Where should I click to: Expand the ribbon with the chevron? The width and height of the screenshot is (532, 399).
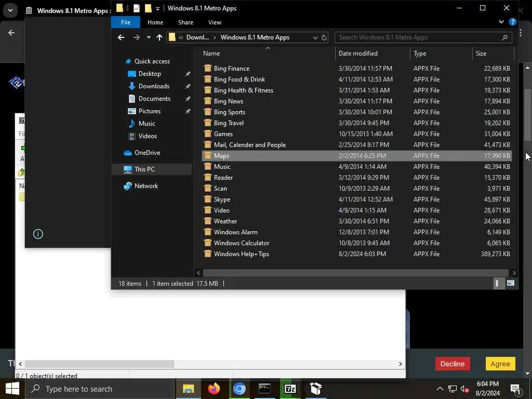click(x=501, y=22)
